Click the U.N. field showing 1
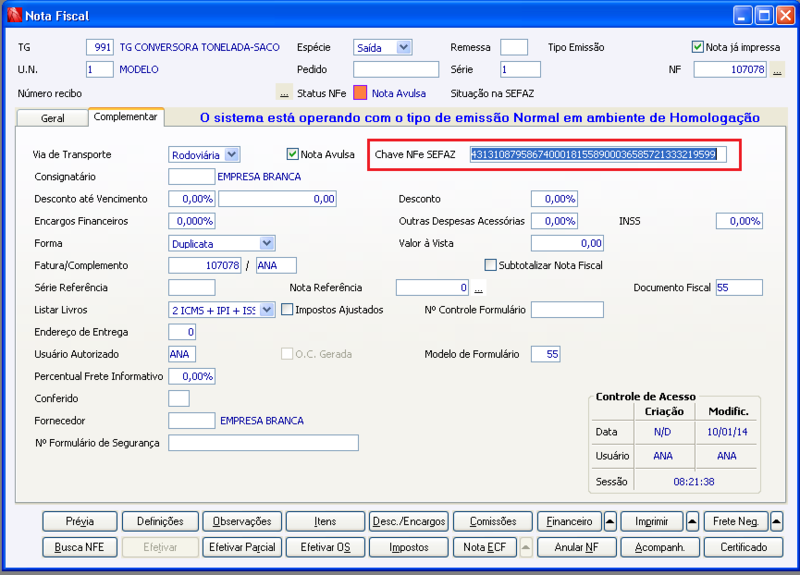Image resolution: width=800 pixels, height=575 pixels. click(100, 69)
